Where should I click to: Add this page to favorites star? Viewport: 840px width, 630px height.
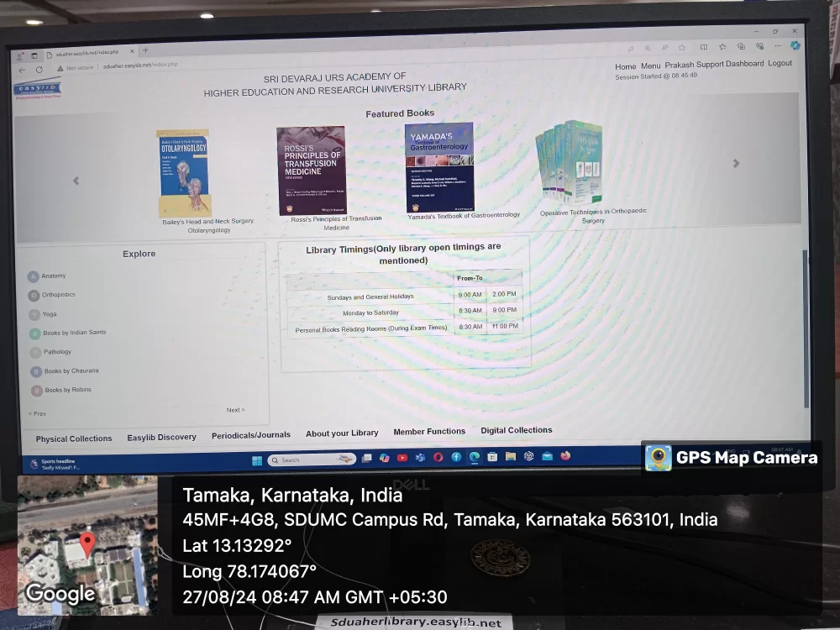682,48
